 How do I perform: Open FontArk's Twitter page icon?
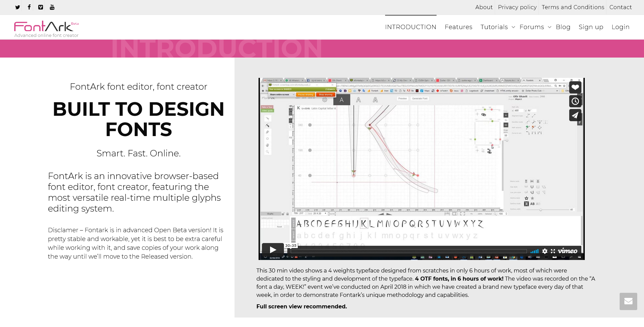point(18,7)
